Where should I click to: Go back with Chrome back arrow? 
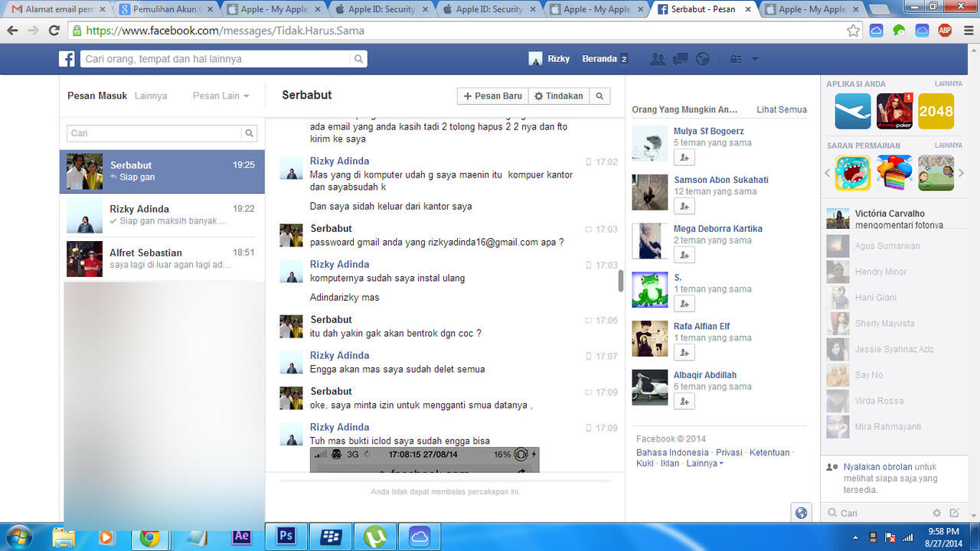click(12, 31)
